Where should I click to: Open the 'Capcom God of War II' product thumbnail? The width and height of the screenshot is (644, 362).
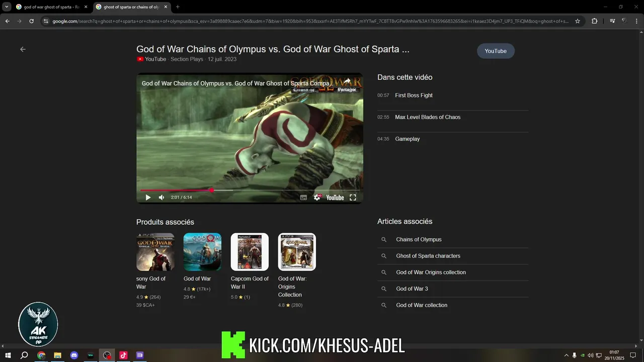click(250, 252)
